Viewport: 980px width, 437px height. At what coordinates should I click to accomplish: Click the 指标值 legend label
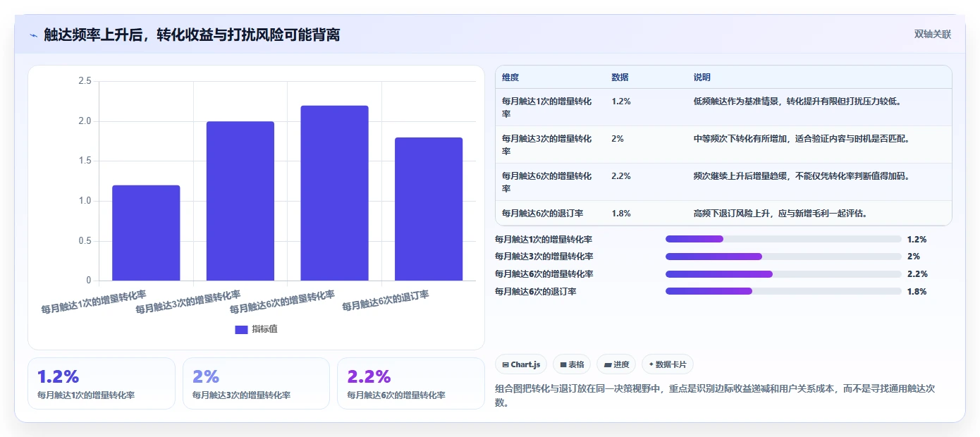pos(264,329)
